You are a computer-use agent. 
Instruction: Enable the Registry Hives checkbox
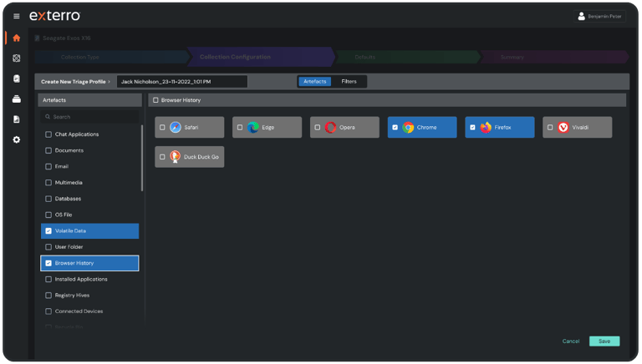coord(48,296)
